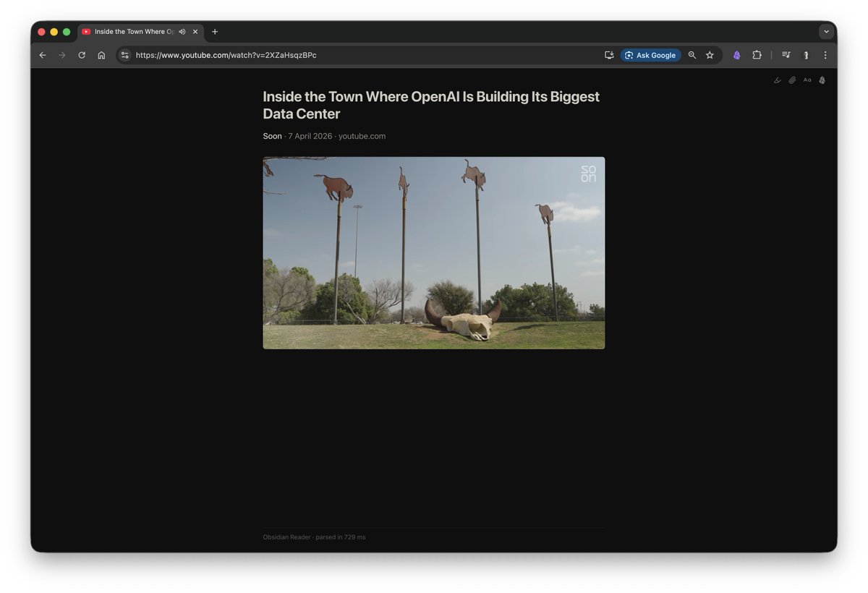Viewport: 868px width, 593px height.
Task: Open the zoom magnifier in address bar
Action: (x=692, y=55)
